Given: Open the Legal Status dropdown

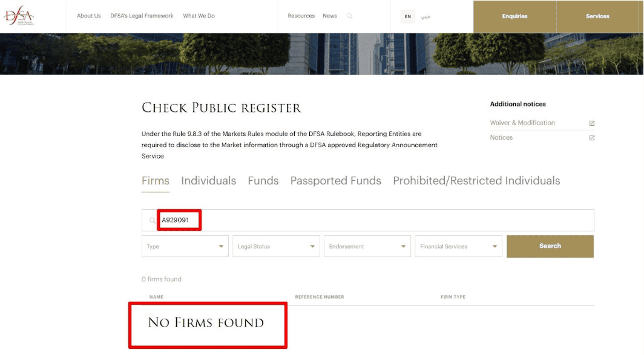Looking at the screenshot, I should tap(276, 247).
